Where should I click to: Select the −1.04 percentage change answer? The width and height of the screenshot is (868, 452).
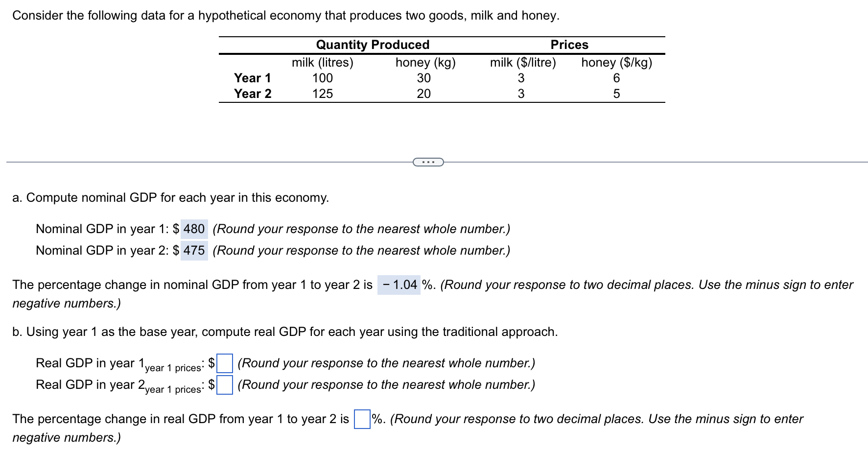399,285
